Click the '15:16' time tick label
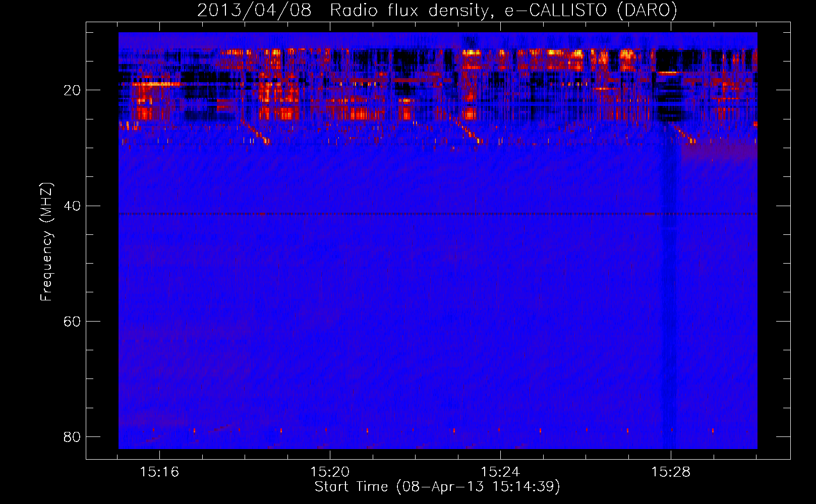The width and height of the screenshot is (816, 504). coord(159,472)
